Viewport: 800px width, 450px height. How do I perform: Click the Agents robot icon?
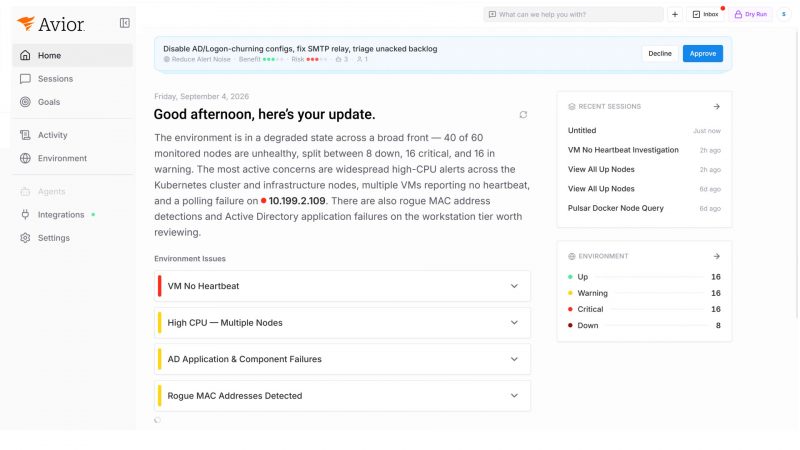click(25, 191)
